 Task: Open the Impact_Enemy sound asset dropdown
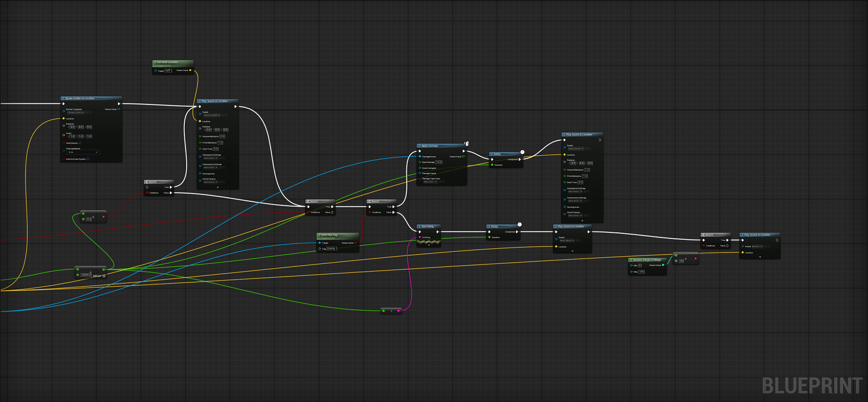pyautogui.click(x=576, y=149)
